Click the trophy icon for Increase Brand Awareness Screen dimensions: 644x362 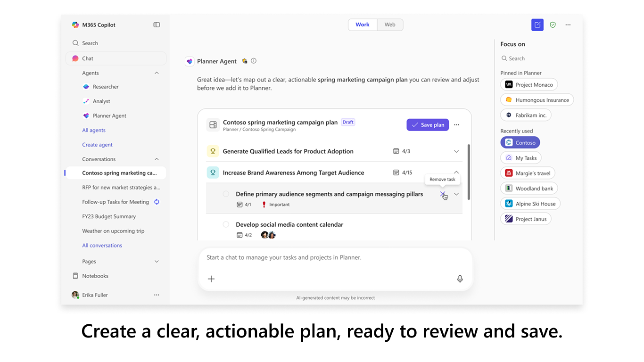click(x=213, y=173)
